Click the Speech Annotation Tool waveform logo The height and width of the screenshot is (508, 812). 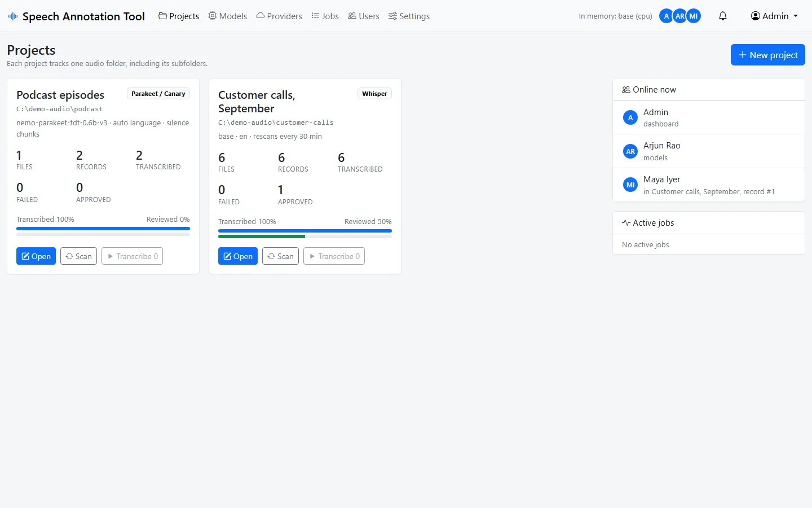12,16
